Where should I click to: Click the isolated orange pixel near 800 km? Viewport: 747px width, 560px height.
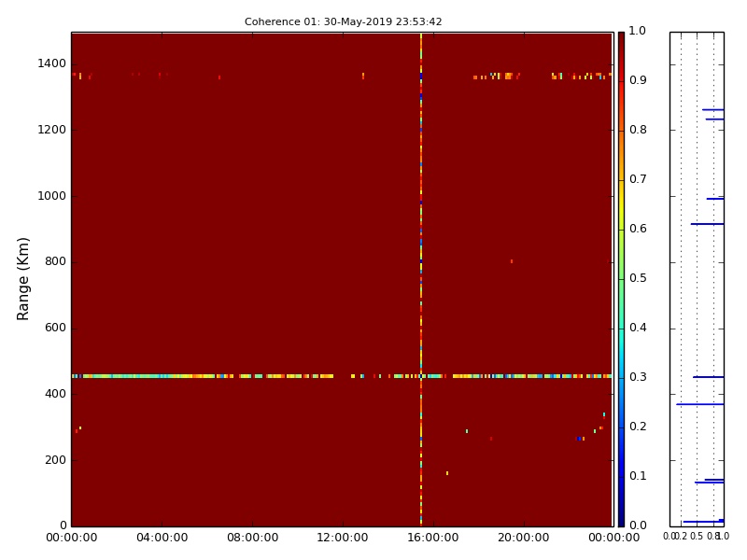[512, 261]
